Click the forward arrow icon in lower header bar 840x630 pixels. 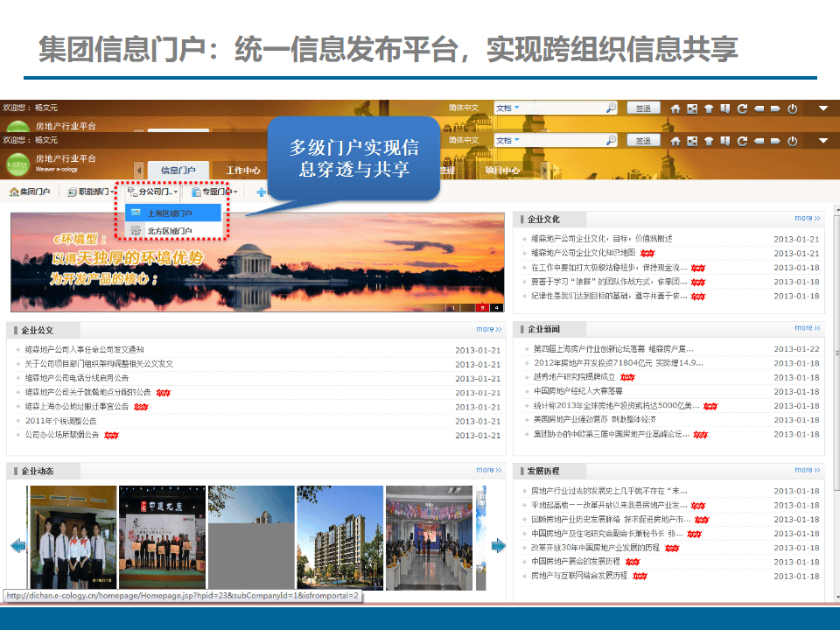(775, 141)
